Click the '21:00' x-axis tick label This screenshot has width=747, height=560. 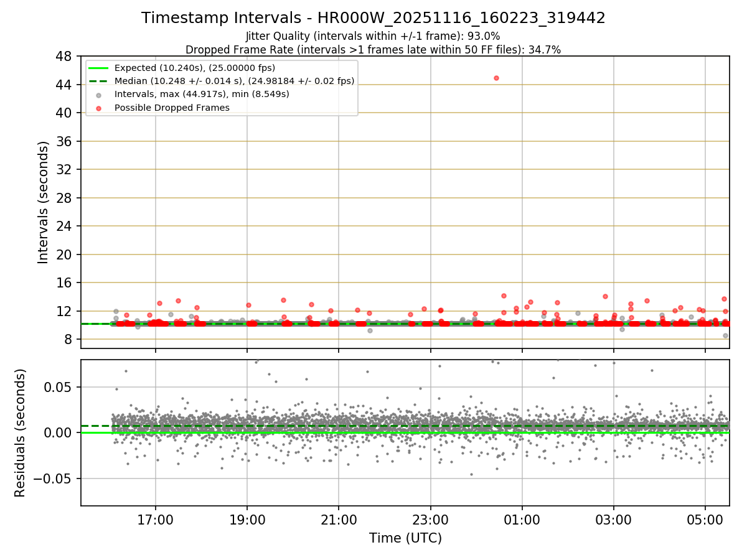tap(339, 519)
